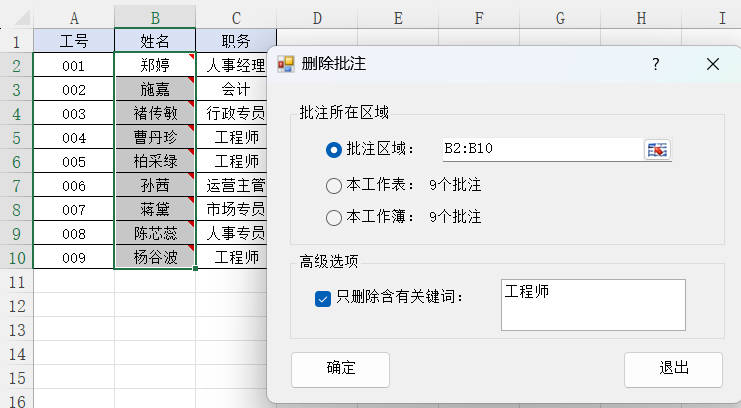Select cell B2 containing 郑婷

pyautogui.click(x=155, y=65)
